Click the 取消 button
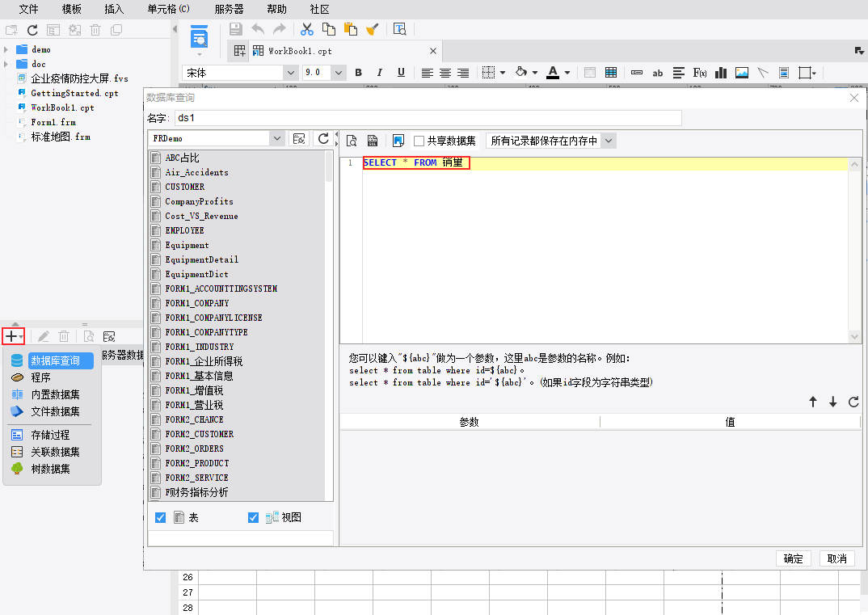This screenshot has width=868, height=615. [836, 558]
